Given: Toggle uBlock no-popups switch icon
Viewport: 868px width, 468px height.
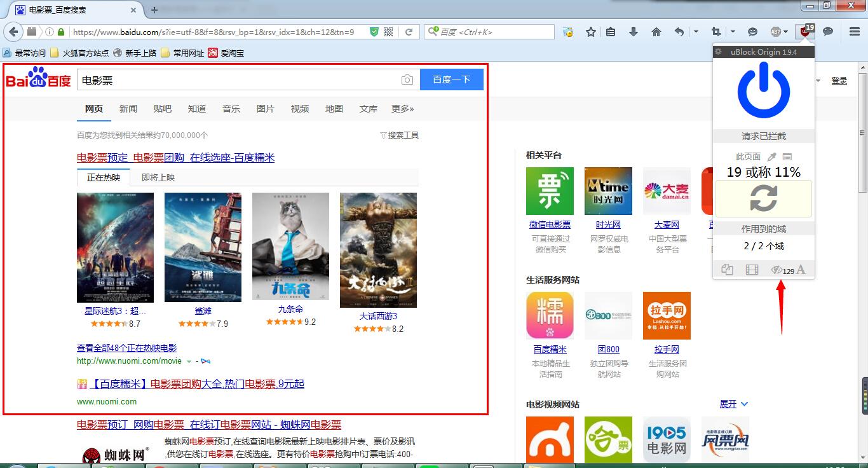Looking at the screenshot, I should pyautogui.click(x=728, y=270).
